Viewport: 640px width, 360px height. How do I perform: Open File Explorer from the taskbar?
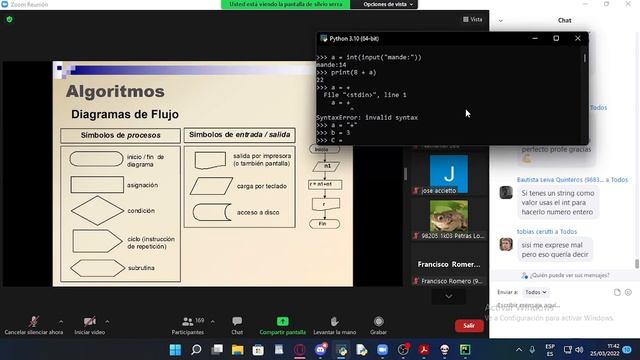coord(238,350)
